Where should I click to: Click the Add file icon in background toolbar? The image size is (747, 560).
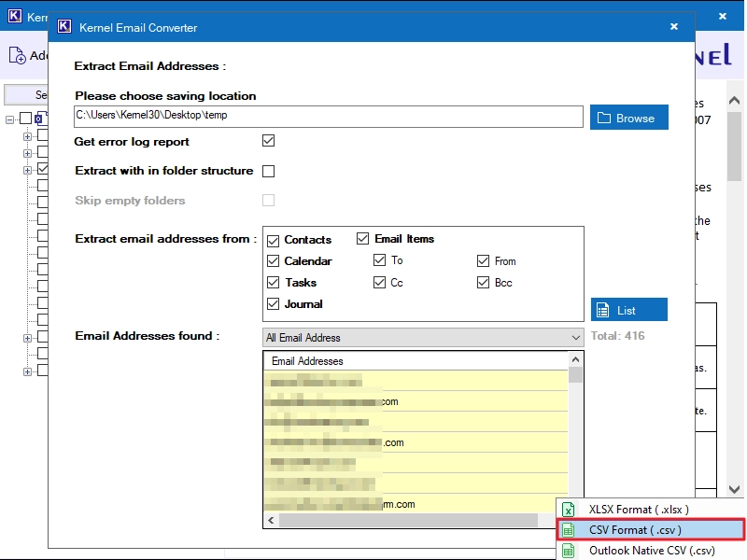(x=17, y=55)
